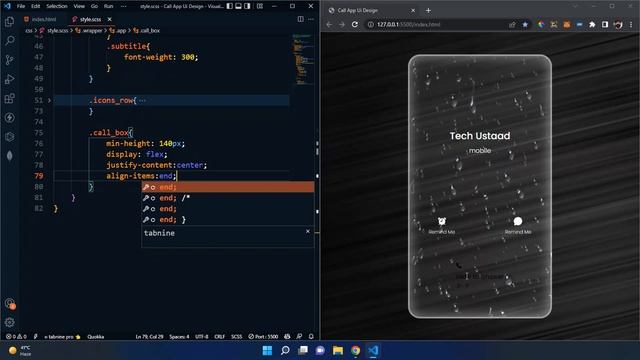
Task: Toggle the bottom panel layout icon
Action: (x=238, y=6)
